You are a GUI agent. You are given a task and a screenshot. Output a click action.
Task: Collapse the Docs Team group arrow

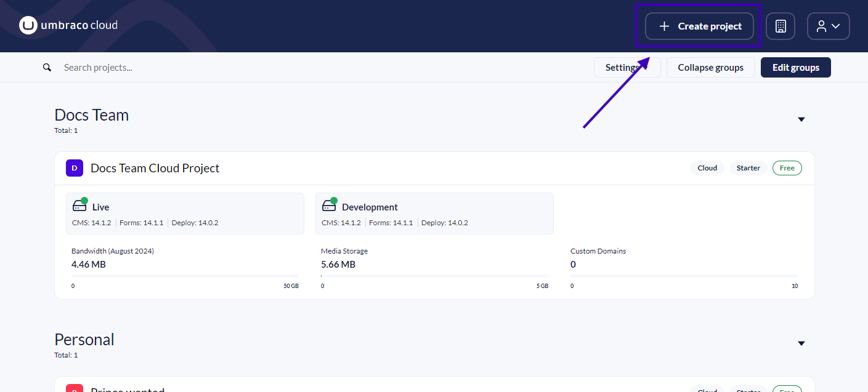801,119
